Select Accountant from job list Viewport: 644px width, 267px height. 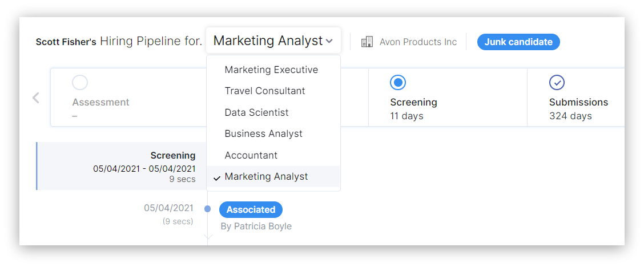click(x=251, y=155)
